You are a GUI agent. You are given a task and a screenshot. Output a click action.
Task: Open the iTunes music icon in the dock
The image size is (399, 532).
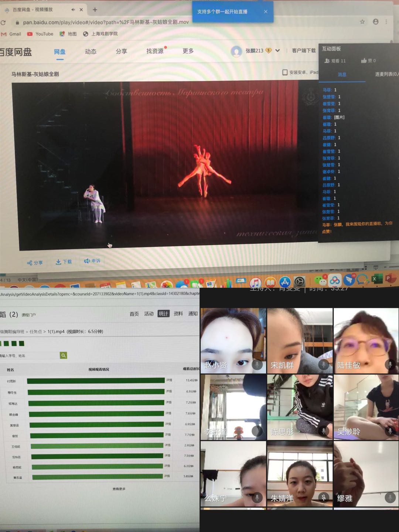255,283
